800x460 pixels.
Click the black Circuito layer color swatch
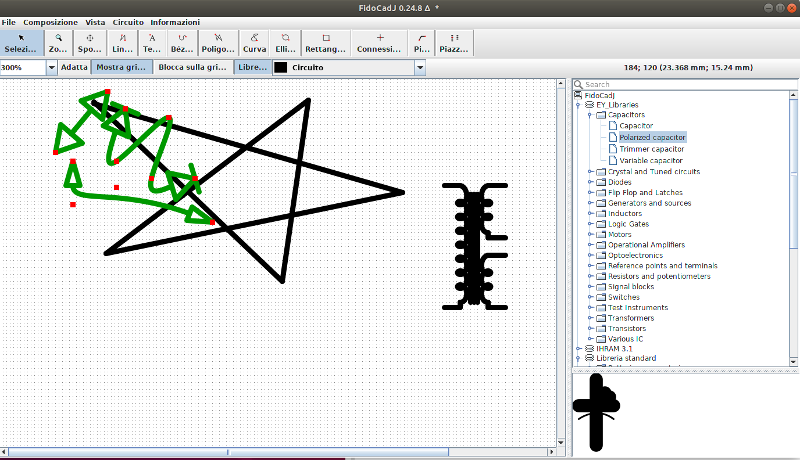[x=281, y=67]
